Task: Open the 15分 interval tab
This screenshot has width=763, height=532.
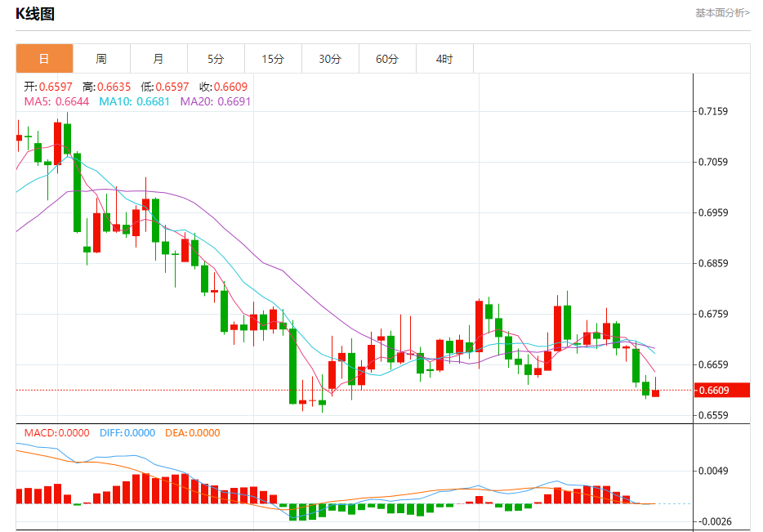Action: tap(273, 59)
